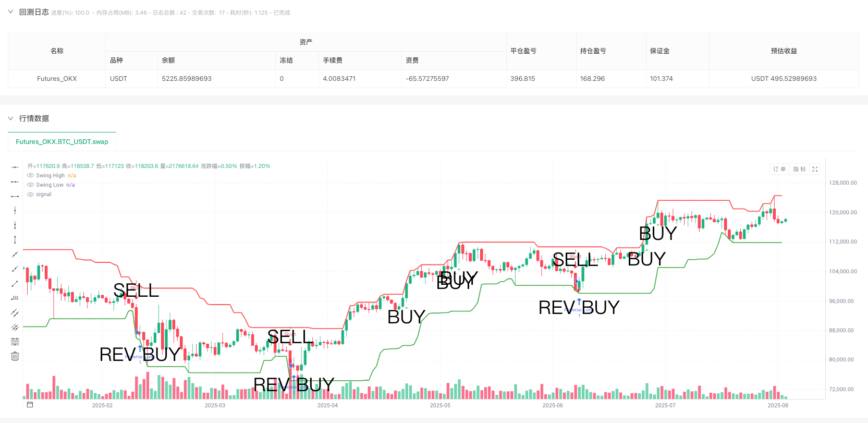Click the fullscreen expand icon on chart
Image resolution: width=868 pixels, height=423 pixels.
815,169
